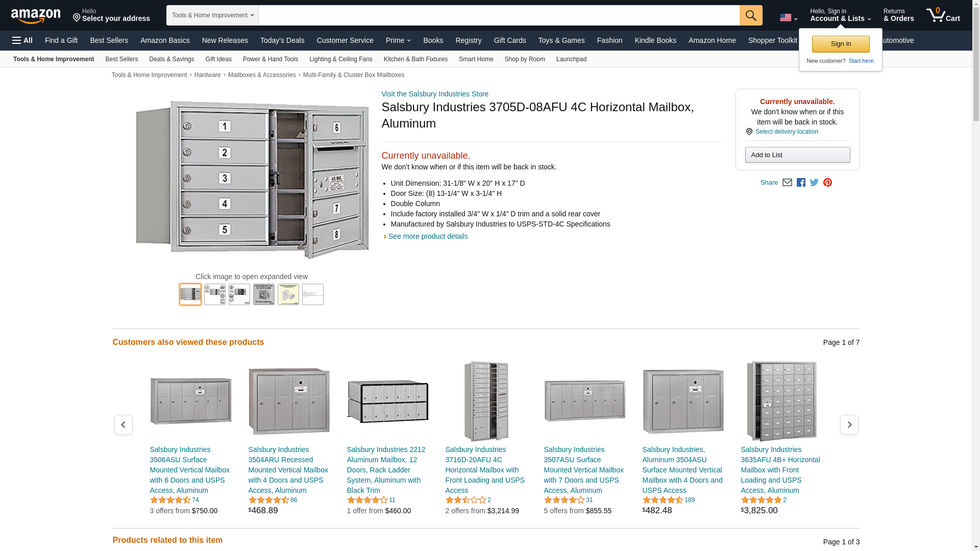Open Power & Hand Tools subnav item

(270, 59)
